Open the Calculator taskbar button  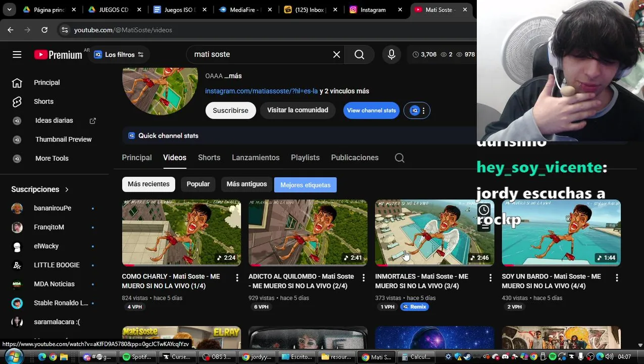click(416, 357)
